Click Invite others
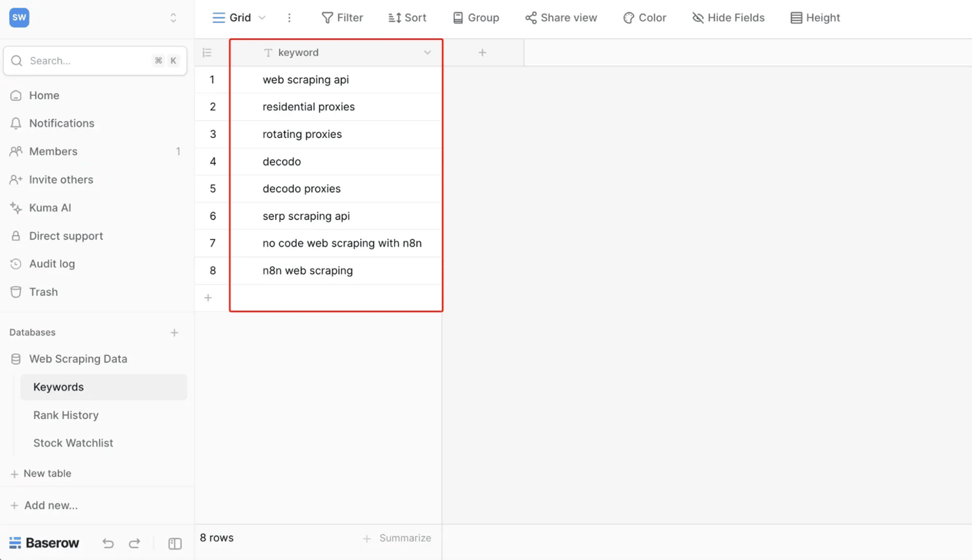Viewport: 972px width, 560px height. [x=60, y=180]
